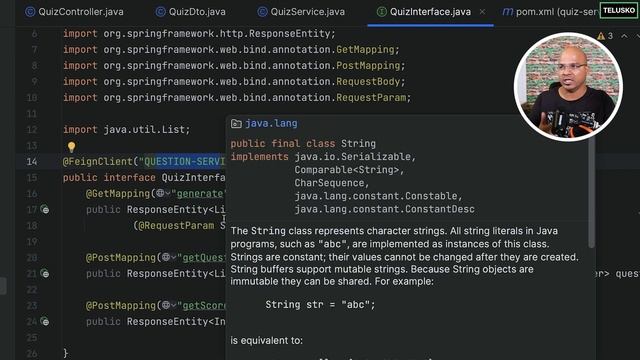Click the QuizController.java class icon in tab
This screenshot has height=360, width=640.
tap(30, 12)
